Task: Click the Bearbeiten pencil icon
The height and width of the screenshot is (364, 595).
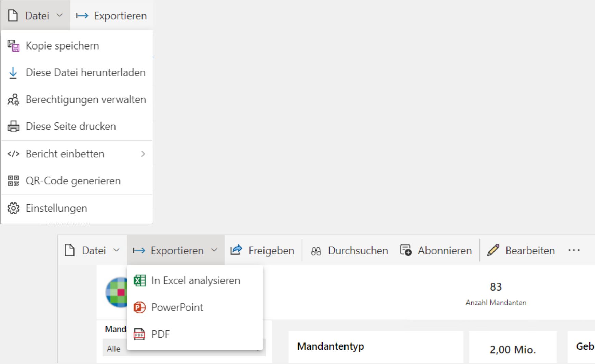Action: (x=493, y=250)
